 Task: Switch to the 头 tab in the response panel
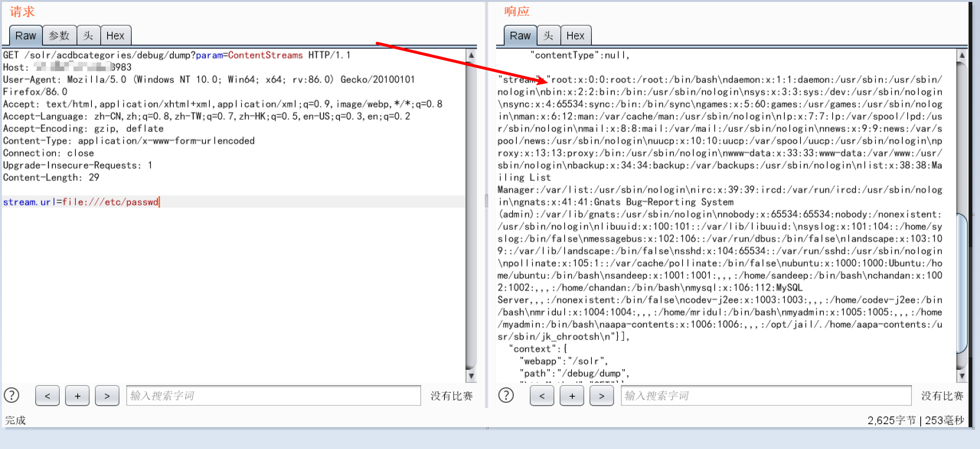click(x=548, y=35)
